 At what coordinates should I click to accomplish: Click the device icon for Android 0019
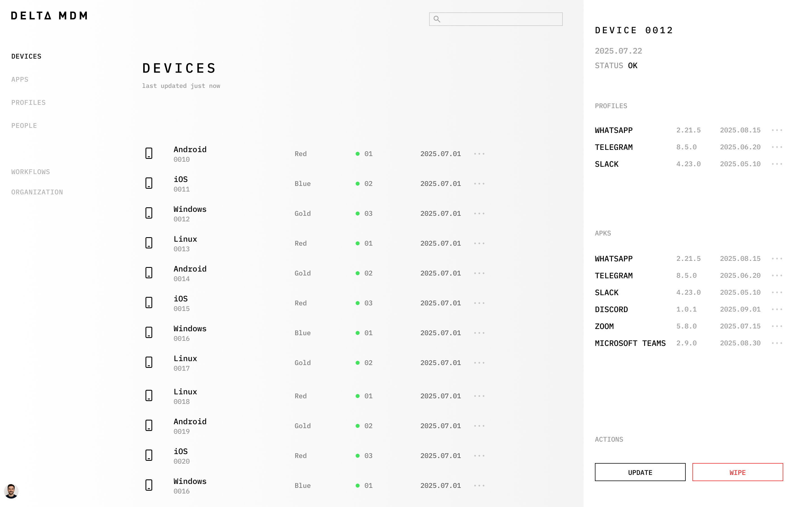[149, 426]
